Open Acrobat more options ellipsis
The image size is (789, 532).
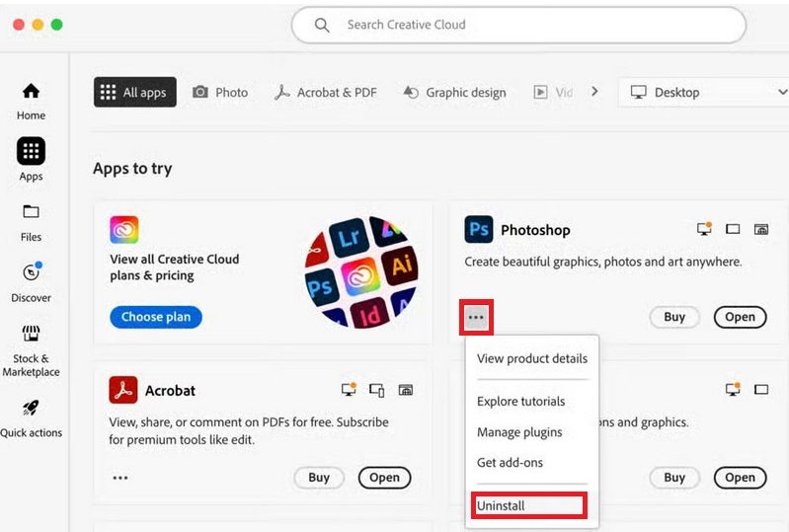click(120, 478)
